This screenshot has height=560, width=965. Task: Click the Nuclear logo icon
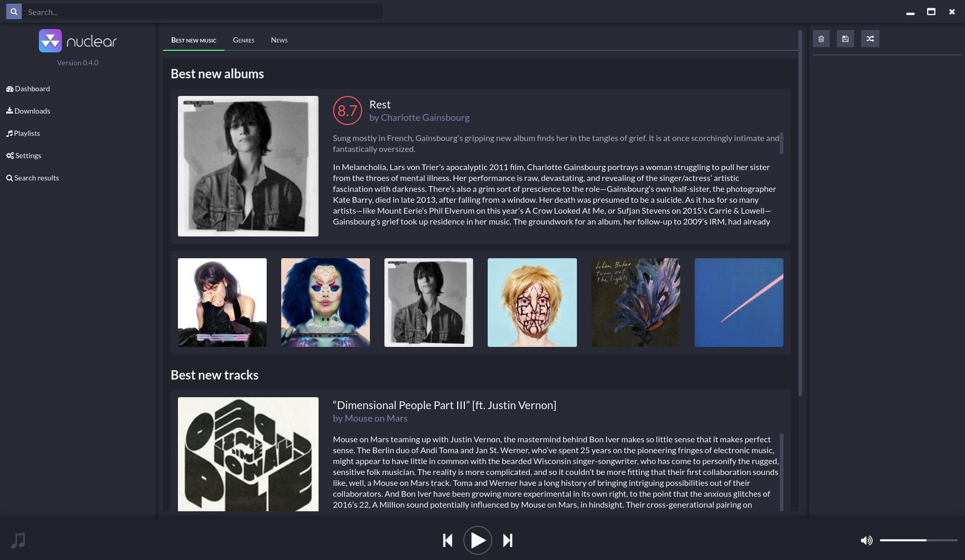[x=50, y=40]
